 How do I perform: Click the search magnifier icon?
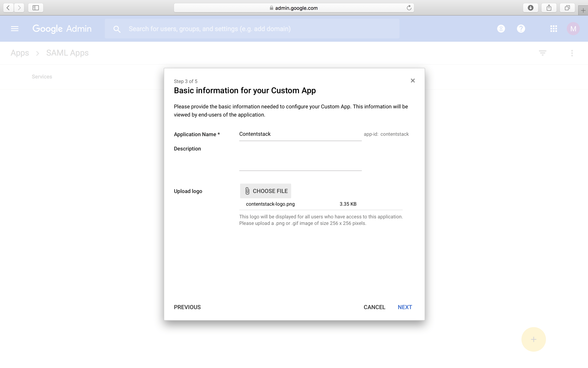[x=117, y=29]
